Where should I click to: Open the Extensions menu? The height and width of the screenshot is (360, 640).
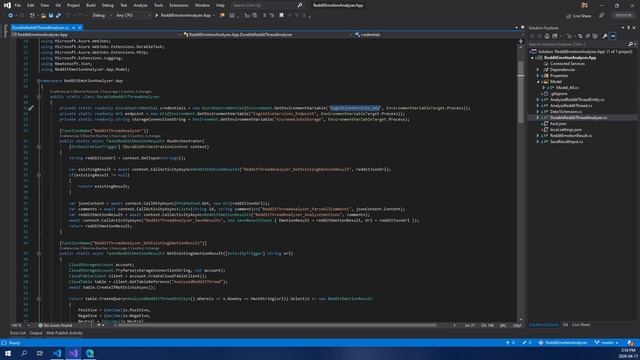pyautogui.click(x=179, y=5)
